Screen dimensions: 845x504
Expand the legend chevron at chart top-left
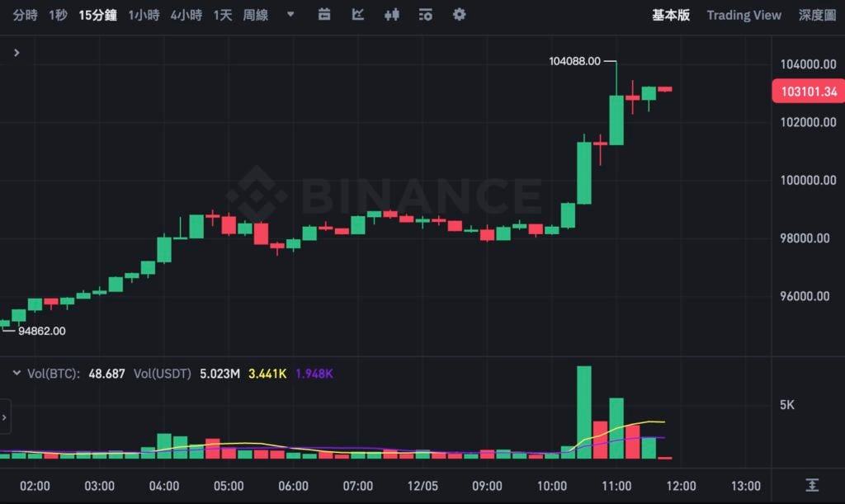(17, 53)
